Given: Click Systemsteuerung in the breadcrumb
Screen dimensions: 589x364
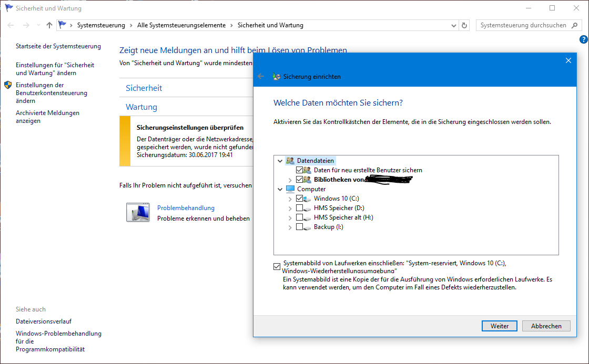Looking at the screenshot, I should (101, 25).
